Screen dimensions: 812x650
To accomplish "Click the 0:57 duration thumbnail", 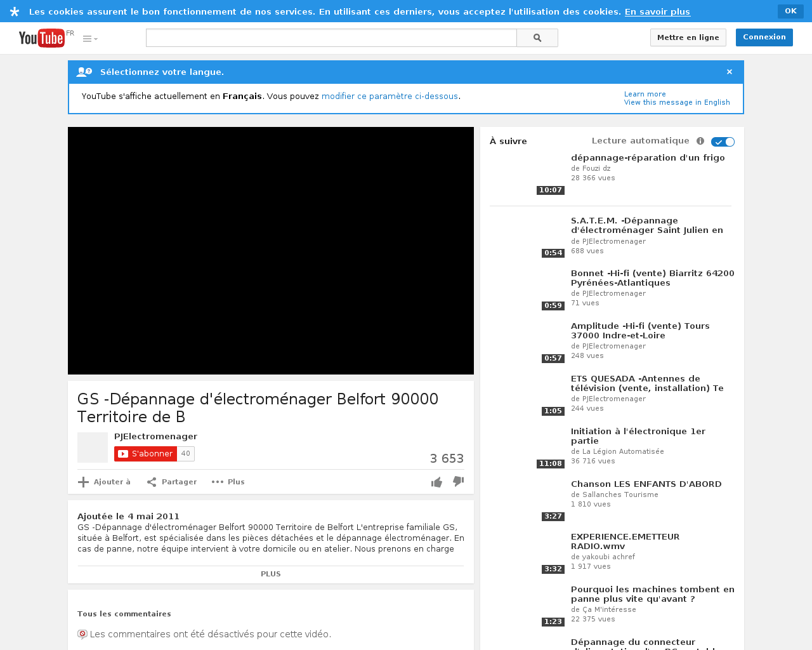I will [x=527, y=343].
